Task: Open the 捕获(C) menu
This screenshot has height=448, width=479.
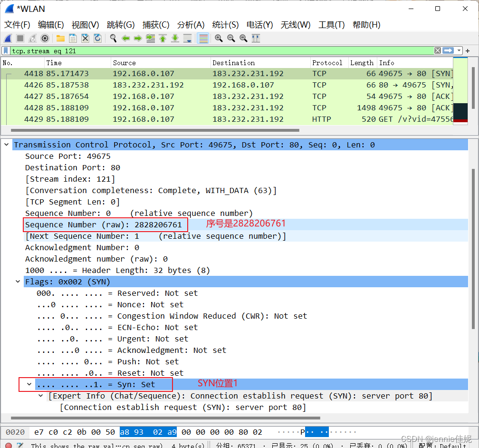Action: pyautogui.click(x=156, y=25)
